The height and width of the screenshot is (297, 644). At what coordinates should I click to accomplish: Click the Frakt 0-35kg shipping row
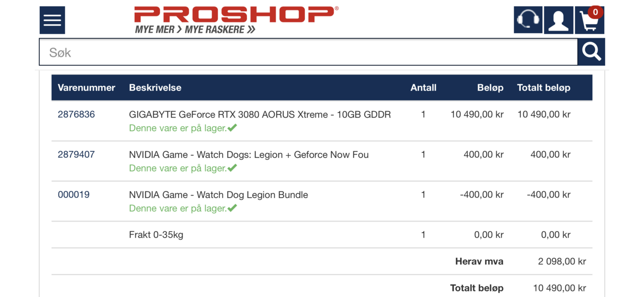(322, 235)
